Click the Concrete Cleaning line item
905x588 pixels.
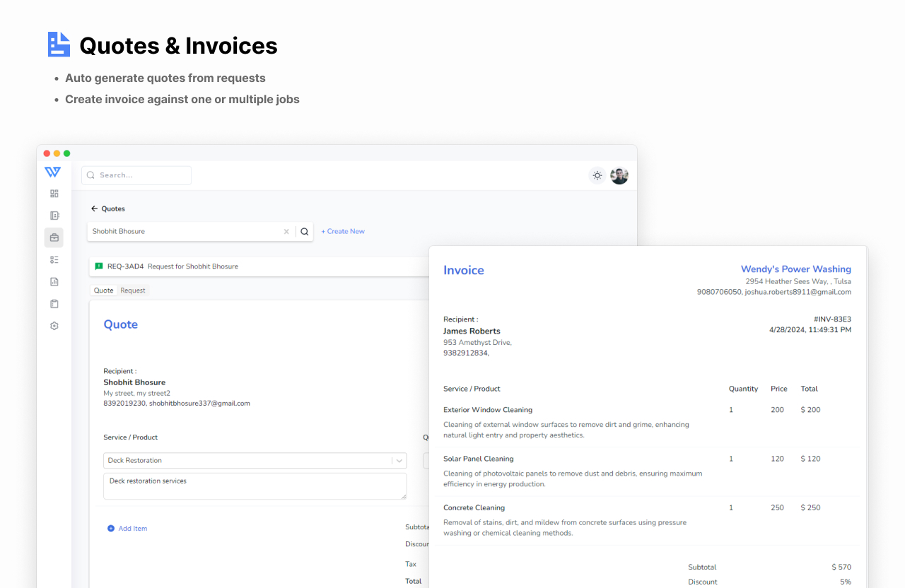pos(474,507)
